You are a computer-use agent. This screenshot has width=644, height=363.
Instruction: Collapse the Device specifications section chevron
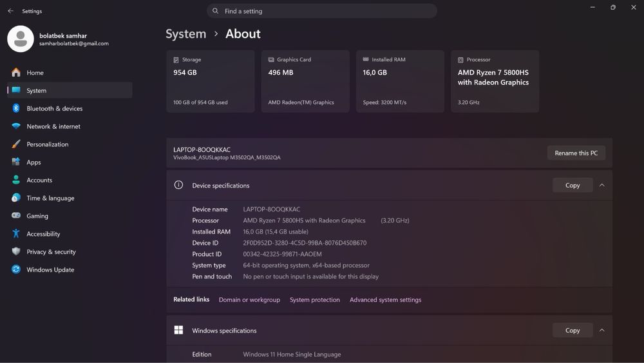point(601,185)
